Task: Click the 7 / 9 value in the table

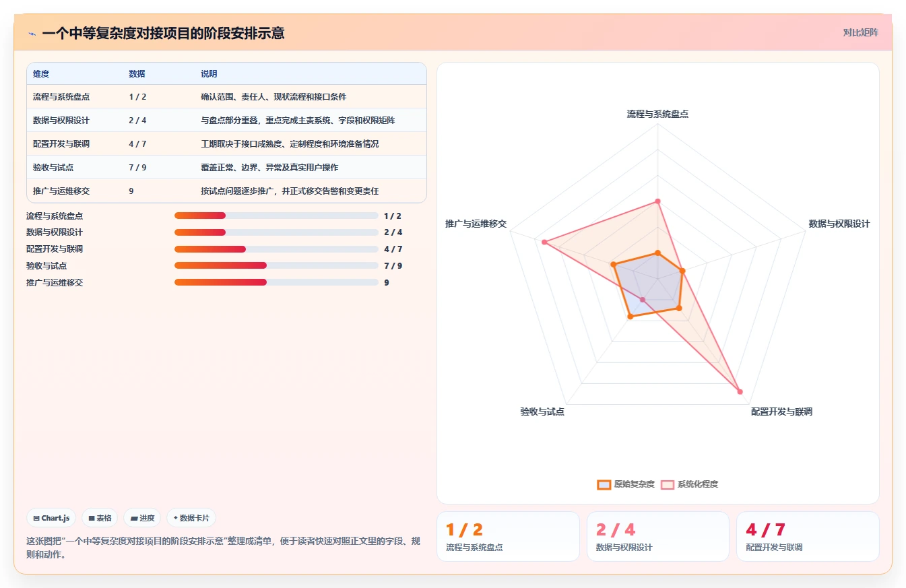Action: pos(137,167)
